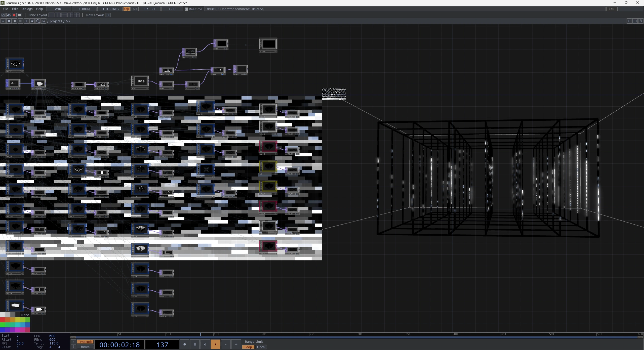Click the FPS 21 indicator
Screen dimensions: 644x350
(149, 9)
